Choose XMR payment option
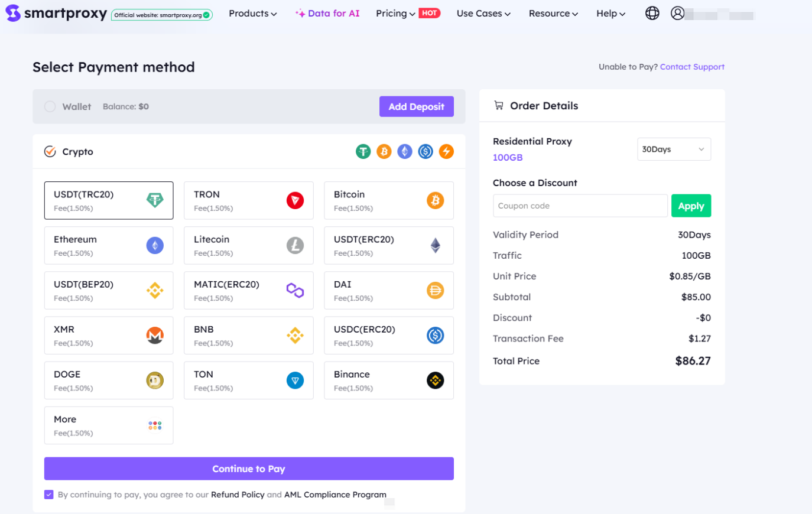Viewport: 812px width, 514px height. [x=109, y=336]
